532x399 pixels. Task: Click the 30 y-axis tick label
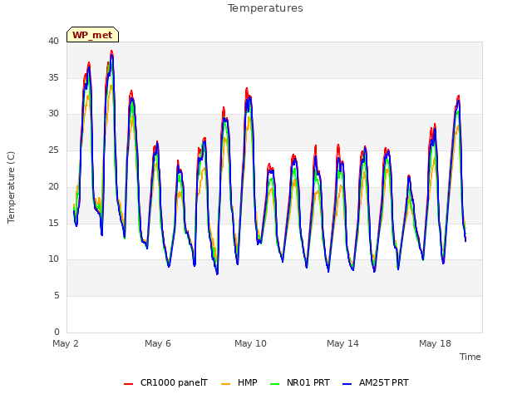click(x=53, y=114)
